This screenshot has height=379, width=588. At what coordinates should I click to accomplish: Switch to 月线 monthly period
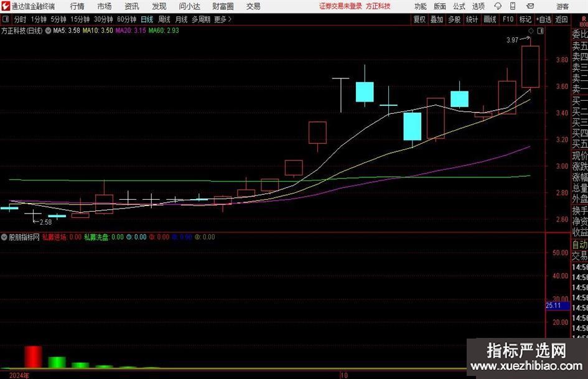(x=182, y=19)
